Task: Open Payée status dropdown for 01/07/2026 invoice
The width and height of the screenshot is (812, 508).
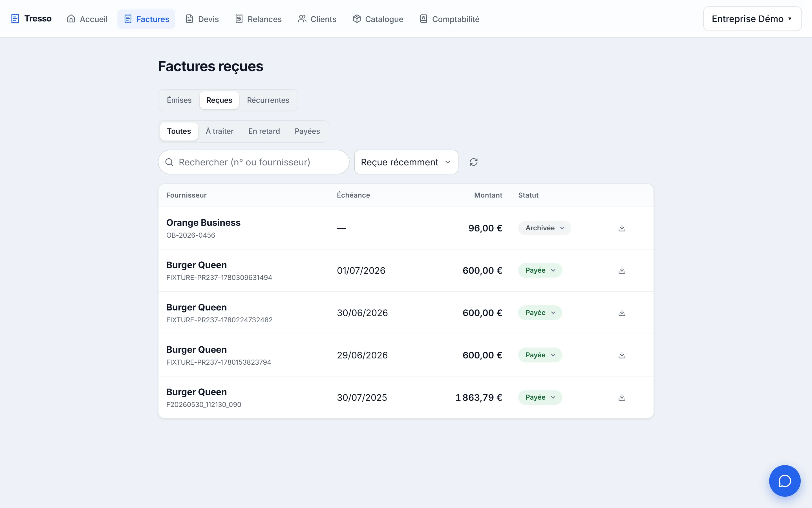Action: (540, 270)
